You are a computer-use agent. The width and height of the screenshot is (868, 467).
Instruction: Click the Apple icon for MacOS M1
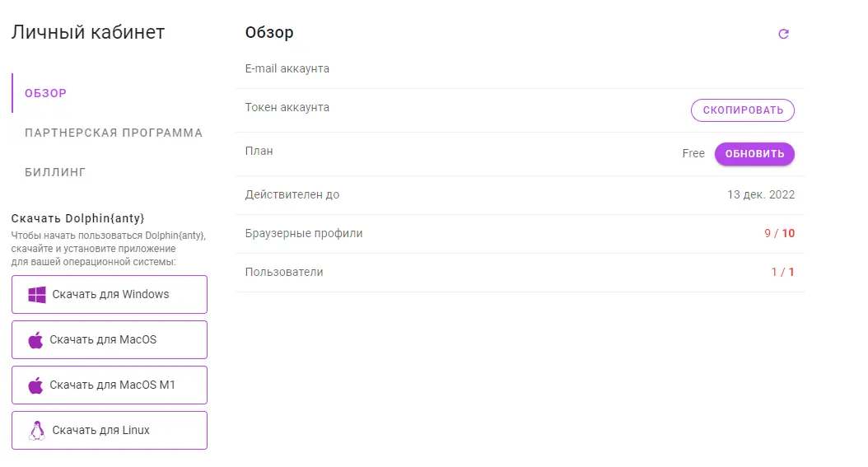35,385
